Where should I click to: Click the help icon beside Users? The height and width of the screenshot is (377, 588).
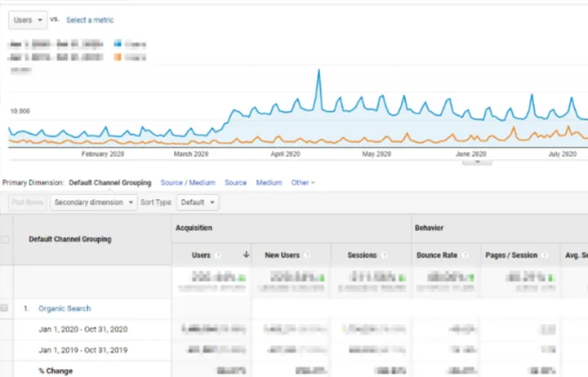(x=218, y=255)
